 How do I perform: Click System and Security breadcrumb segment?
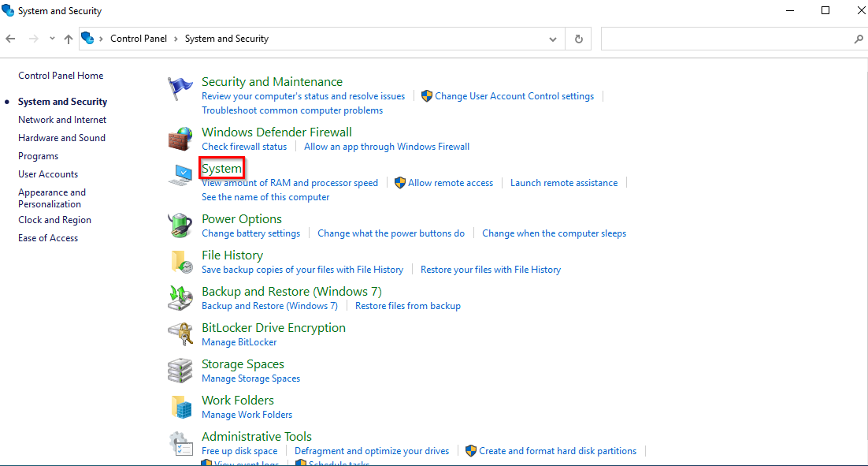pyautogui.click(x=226, y=38)
